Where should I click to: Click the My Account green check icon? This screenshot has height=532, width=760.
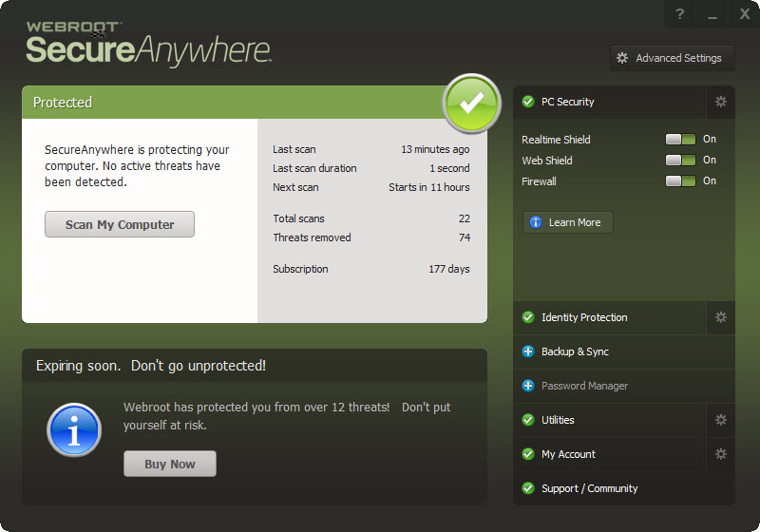(x=528, y=454)
